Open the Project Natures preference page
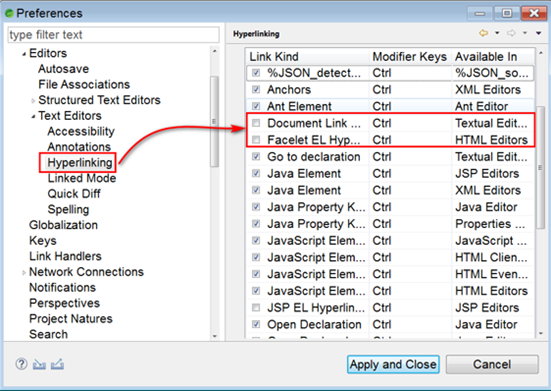 [x=71, y=319]
